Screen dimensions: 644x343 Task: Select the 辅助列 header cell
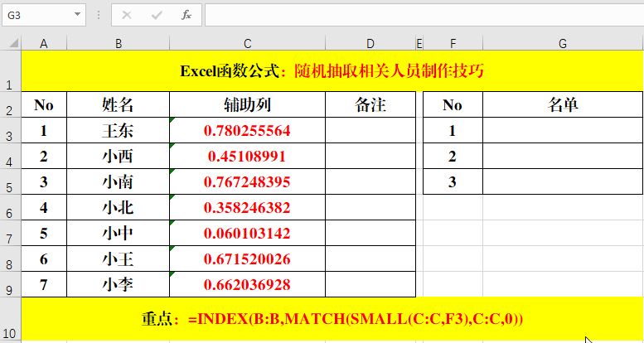(x=247, y=104)
